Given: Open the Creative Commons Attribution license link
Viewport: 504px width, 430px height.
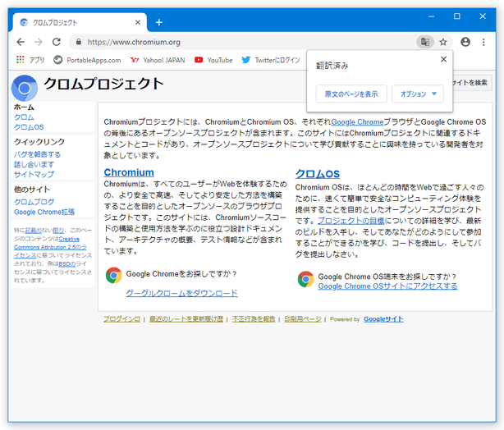Looking at the screenshot, I should [x=50, y=247].
